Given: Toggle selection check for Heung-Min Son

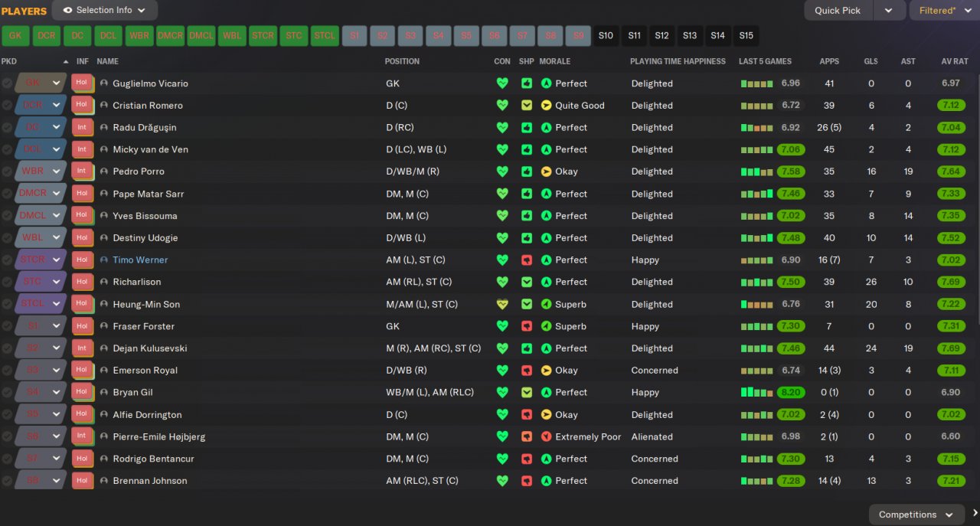Looking at the screenshot, I should pyautogui.click(x=7, y=304).
